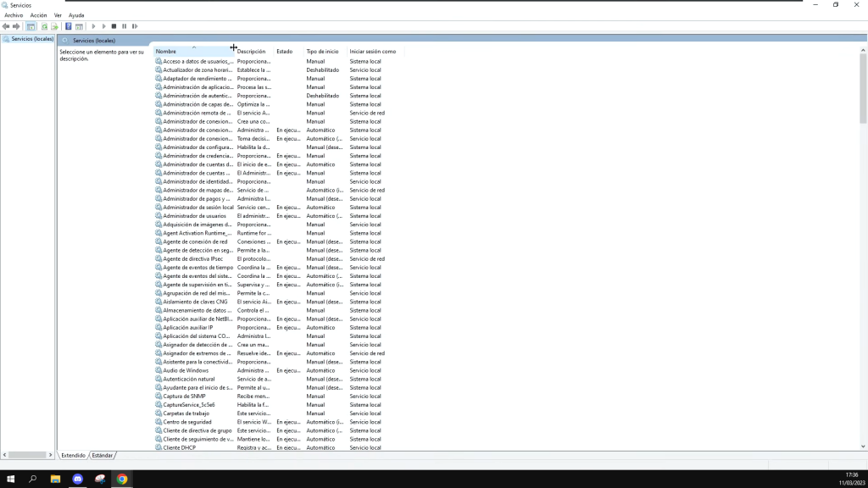Click the Forward arrow in the toolbar

point(16,26)
